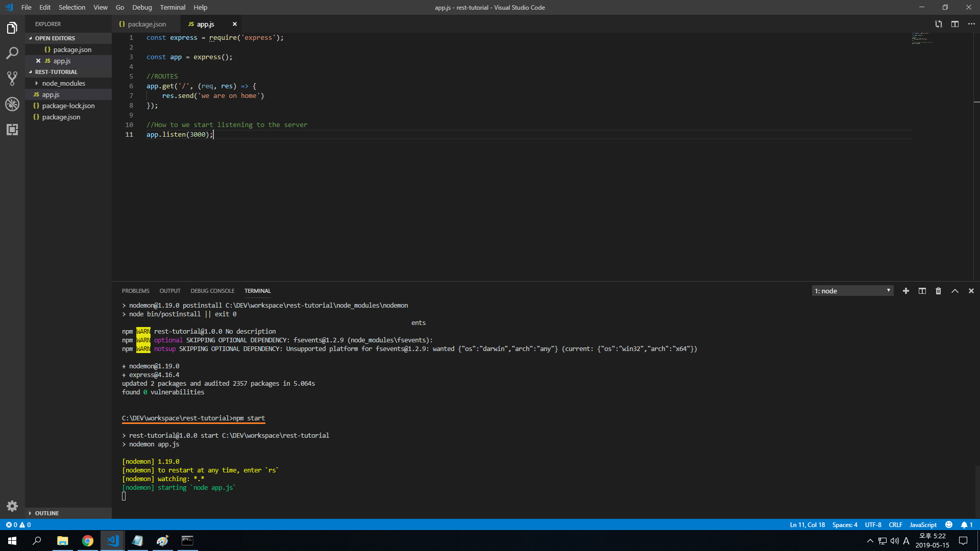The image size is (980, 551).
Task: Select the Terminal panel tab
Action: [258, 291]
